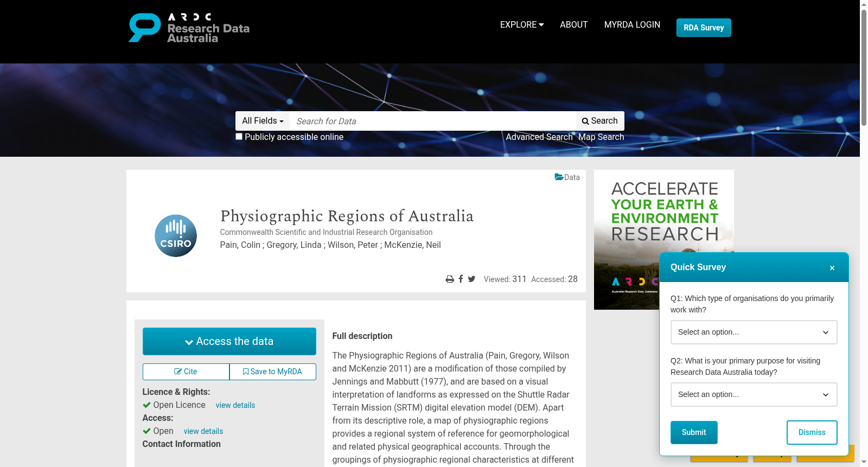868x467 pixels.
Task: Open author Pain, Colin
Action: [240, 245]
